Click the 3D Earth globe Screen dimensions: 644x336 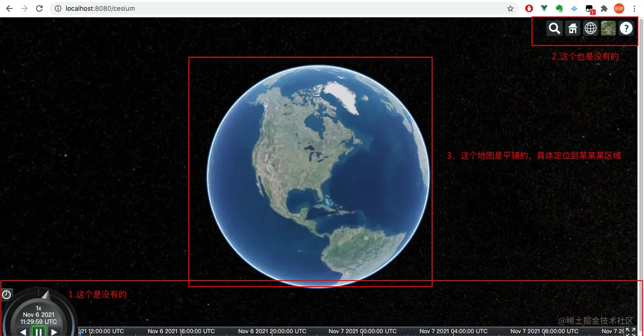pyautogui.click(x=318, y=176)
